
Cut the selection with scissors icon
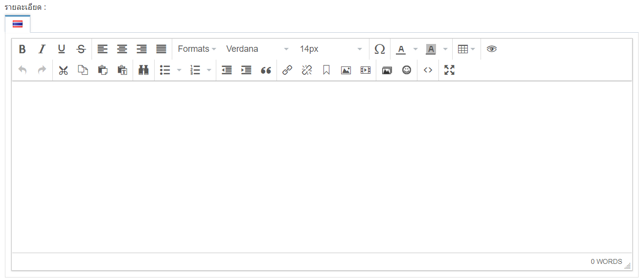pyautogui.click(x=63, y=70)
